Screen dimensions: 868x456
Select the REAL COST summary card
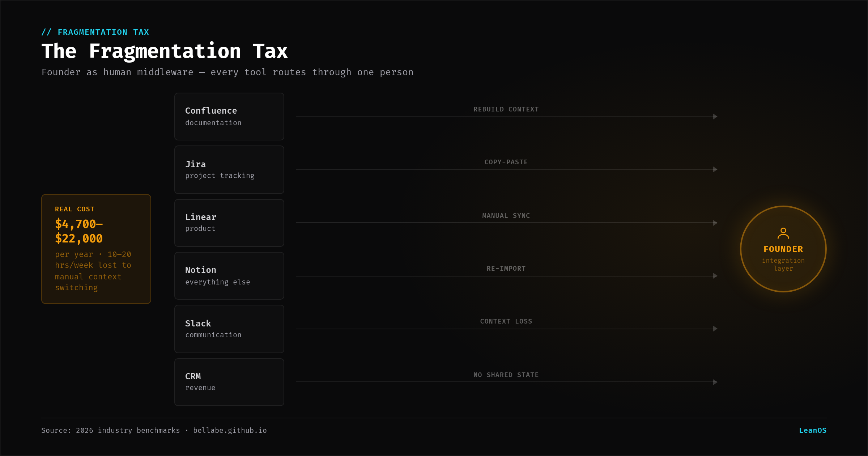tap(96, 249)
